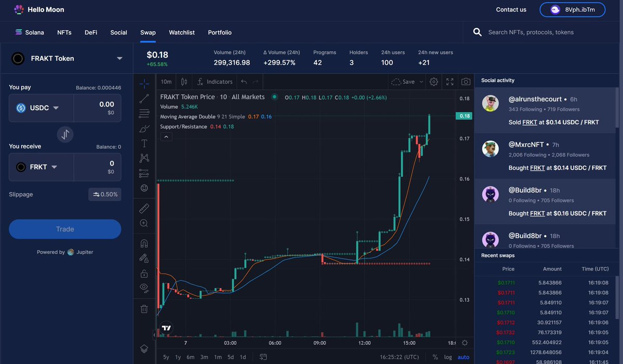Select the trend line drawing tool
Screen dimensions: 623x364
pos(144,98)
